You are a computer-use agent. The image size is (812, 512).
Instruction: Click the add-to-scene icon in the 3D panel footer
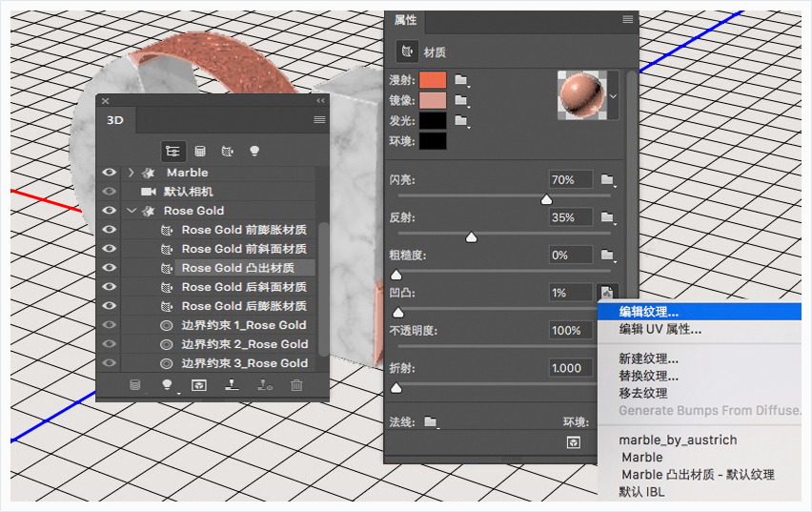tap(135, 385)
